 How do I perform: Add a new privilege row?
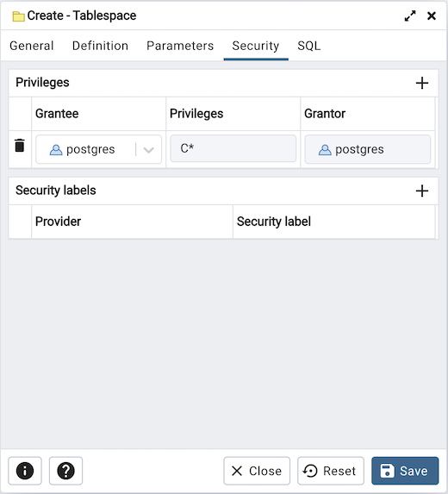(x=422, y=83)
